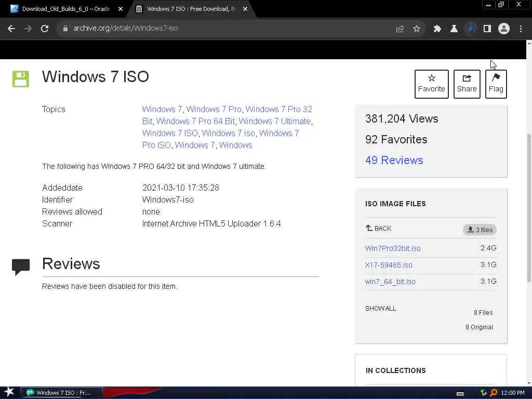Click the Windows 7 ISO page title
This screenshot has height=399, width=532.
(96, 77)
